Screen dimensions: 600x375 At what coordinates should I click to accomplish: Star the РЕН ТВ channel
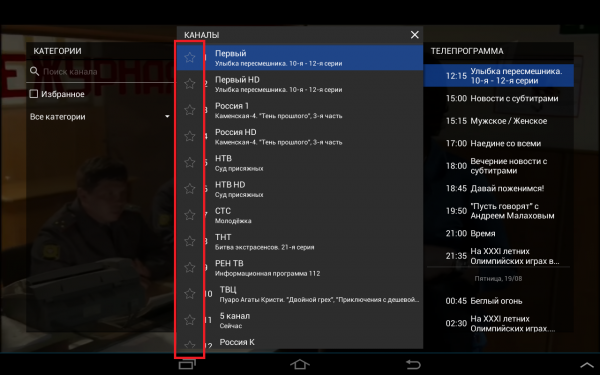tap(189, 267)
